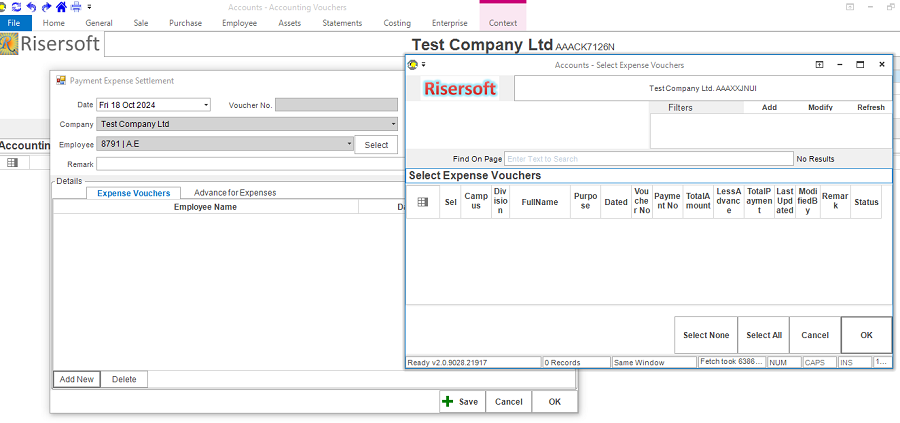Click the Save button with green plus
This screenshot has width=900, height=423.
[461, 401]
